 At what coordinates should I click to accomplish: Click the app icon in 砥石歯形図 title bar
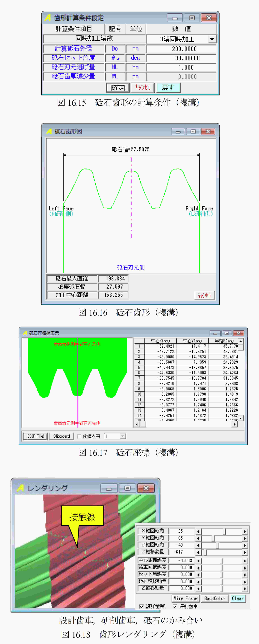49,131
